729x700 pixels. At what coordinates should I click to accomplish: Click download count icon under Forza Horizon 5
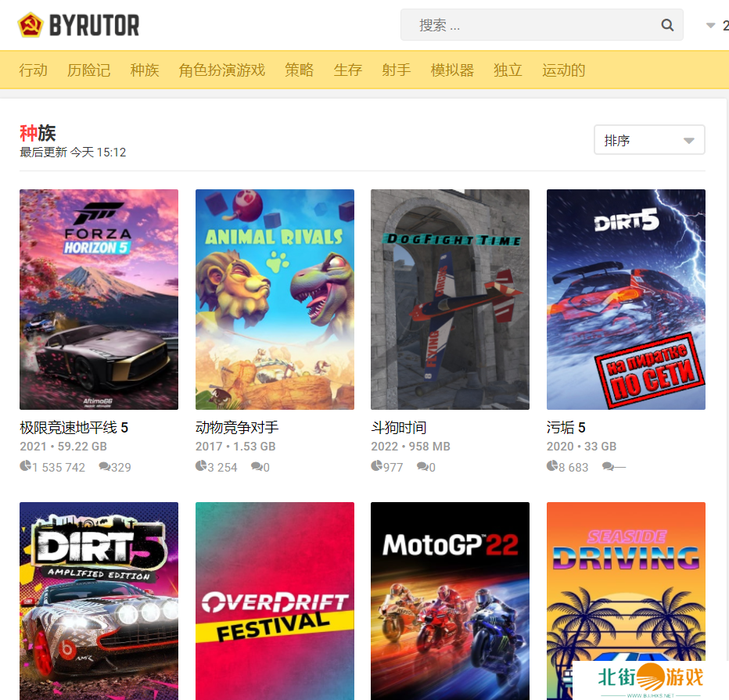tap(25, 467)
